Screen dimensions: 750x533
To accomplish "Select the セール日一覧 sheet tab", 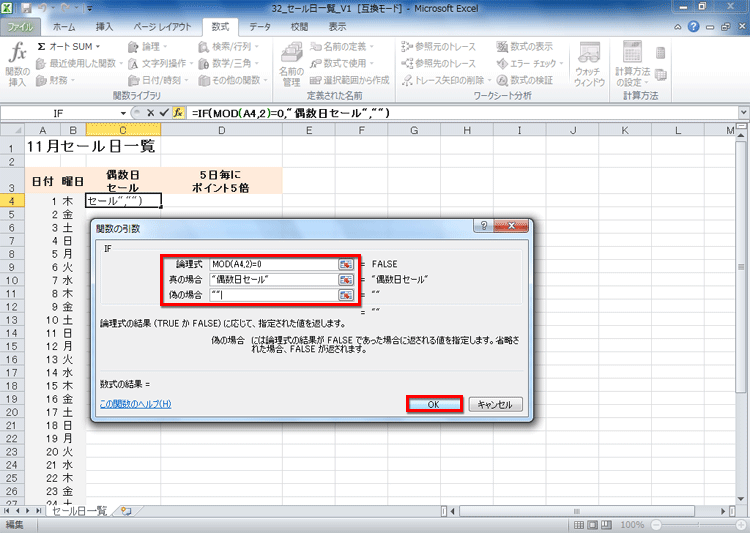I will point(79,511).
